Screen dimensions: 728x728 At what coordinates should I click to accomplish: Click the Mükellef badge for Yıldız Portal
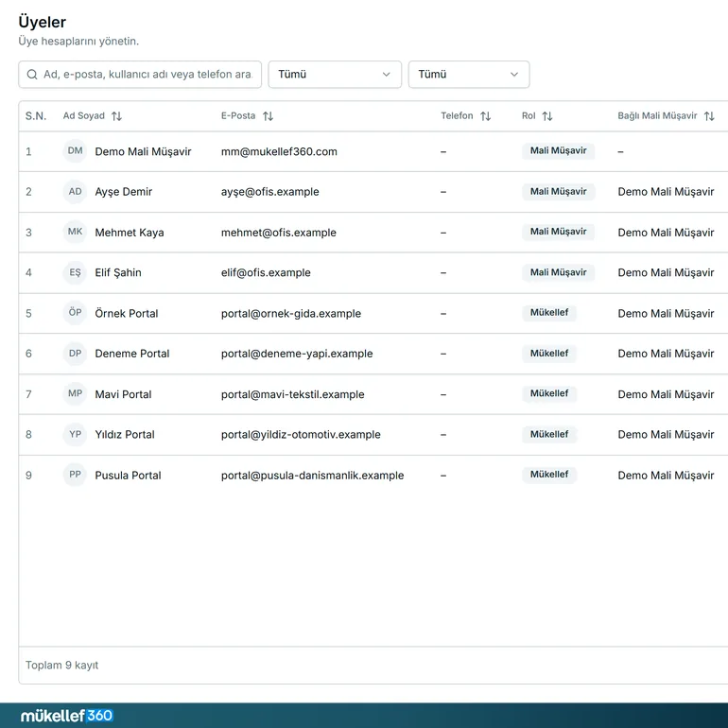tap(549, 434)
